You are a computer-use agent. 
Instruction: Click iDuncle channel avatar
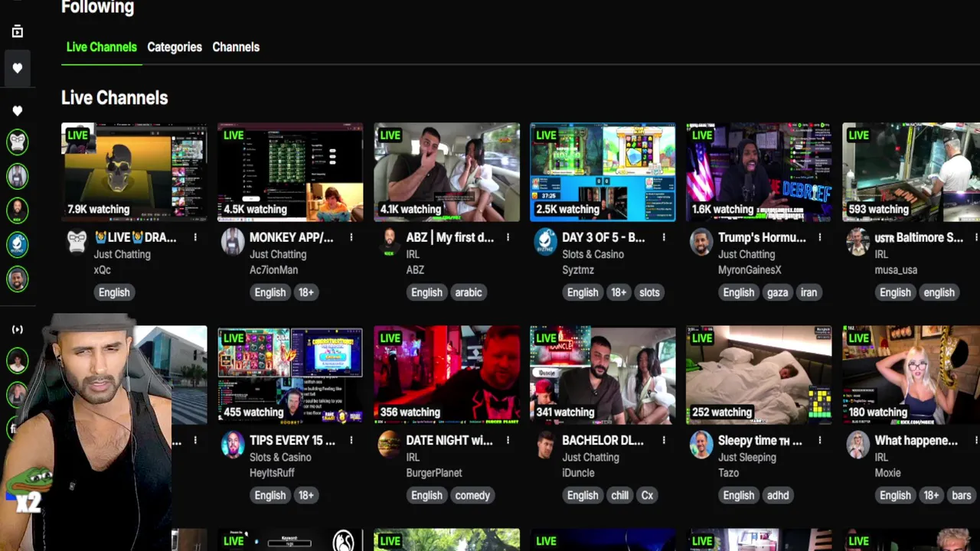545,445
